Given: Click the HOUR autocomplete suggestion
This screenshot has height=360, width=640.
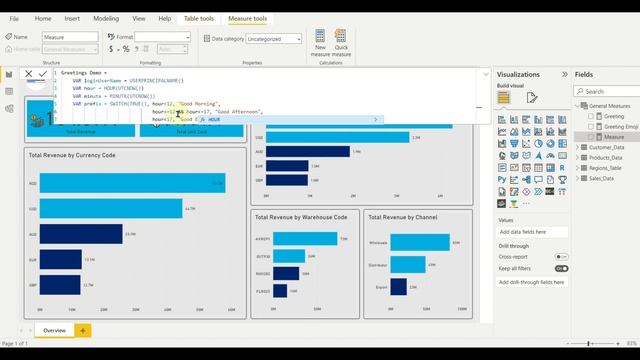Looking at the screenshot, I should [x=290, y=120].
